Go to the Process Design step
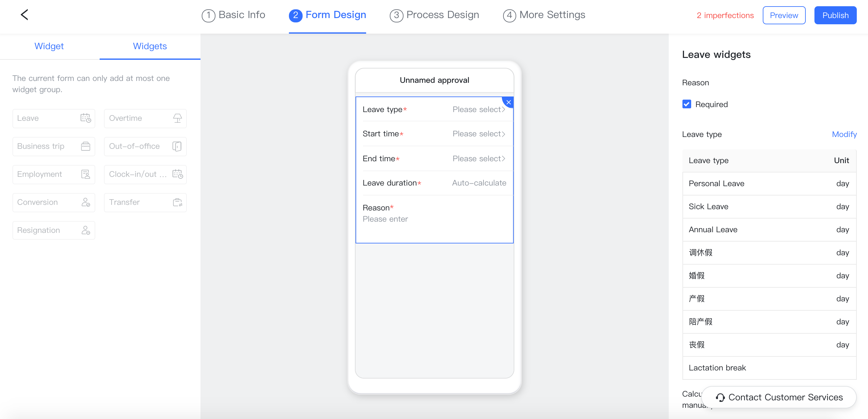The image size is (868, 419). (x=434, y=15)
